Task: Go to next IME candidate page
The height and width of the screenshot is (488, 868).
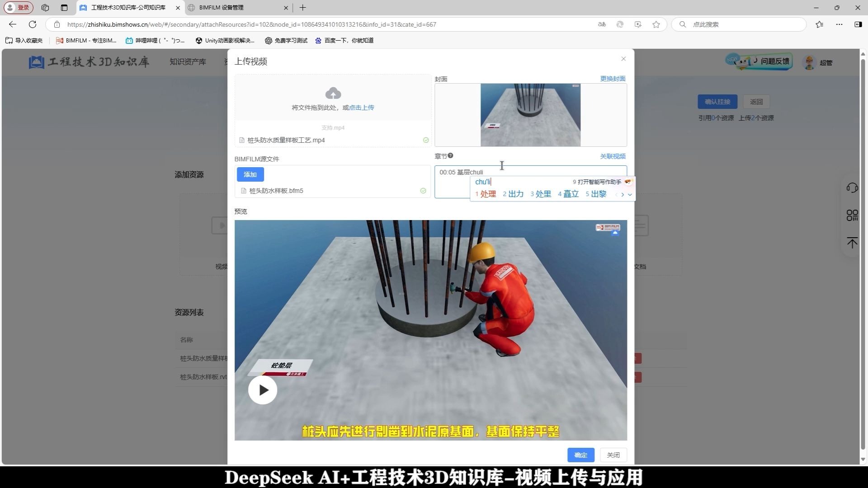Action: point(623,195)
